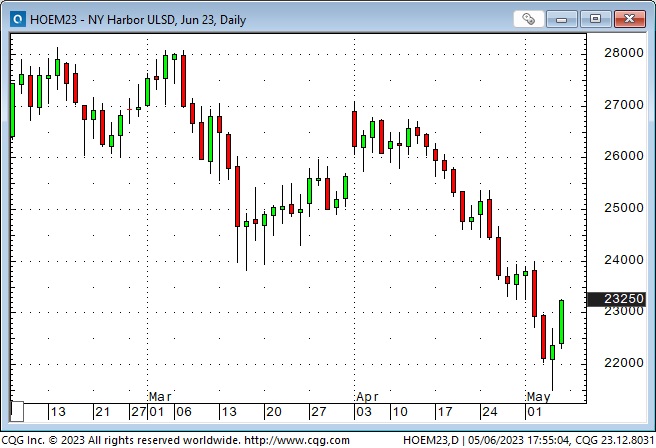Click the date label 13 before 21 on time axis
The width and height of the screenshot is (656, 448).
(x=58, y=412)
